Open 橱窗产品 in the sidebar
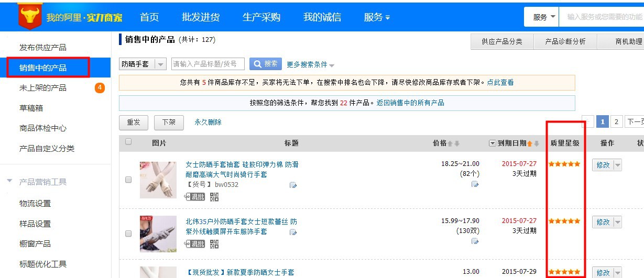Screen dimensions: 644x278 (35, 244)
